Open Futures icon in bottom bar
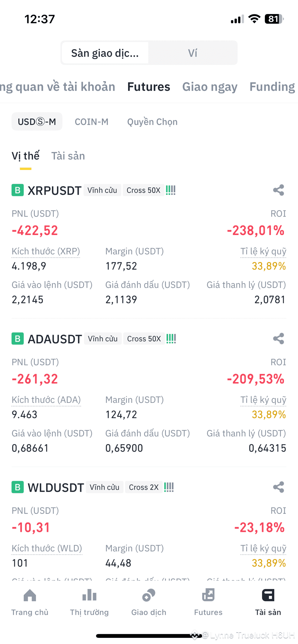298x644 pixels. click(208, 595)
